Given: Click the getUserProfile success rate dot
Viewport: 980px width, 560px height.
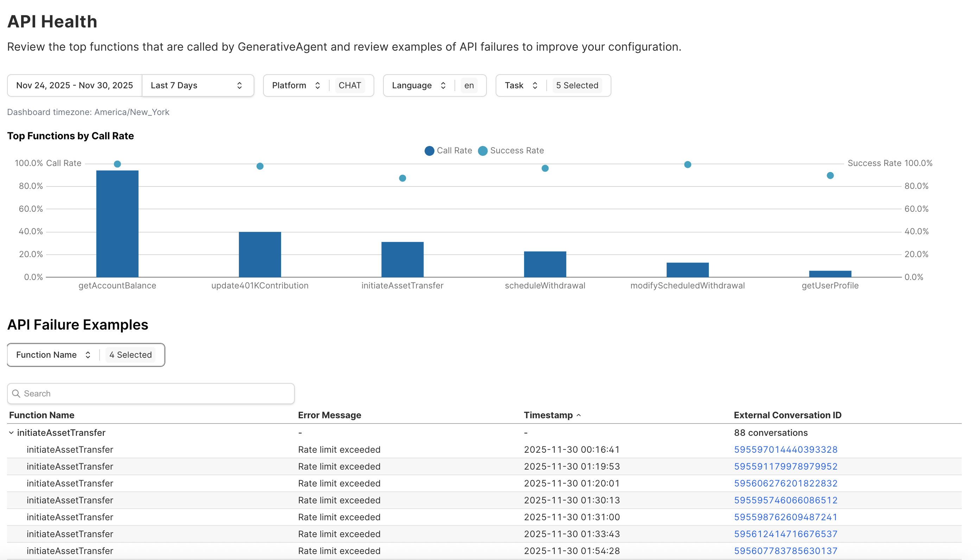Looking at the screenshot, I should tap(830, 176).
